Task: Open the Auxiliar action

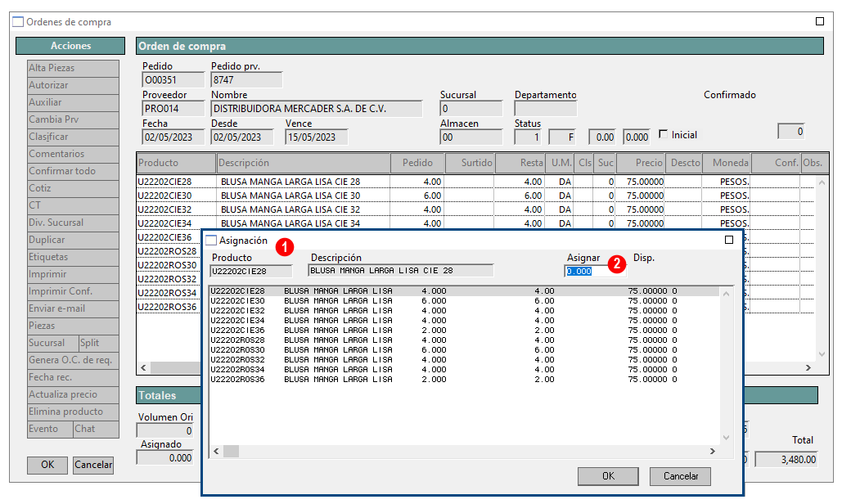Action: (73, 102)
